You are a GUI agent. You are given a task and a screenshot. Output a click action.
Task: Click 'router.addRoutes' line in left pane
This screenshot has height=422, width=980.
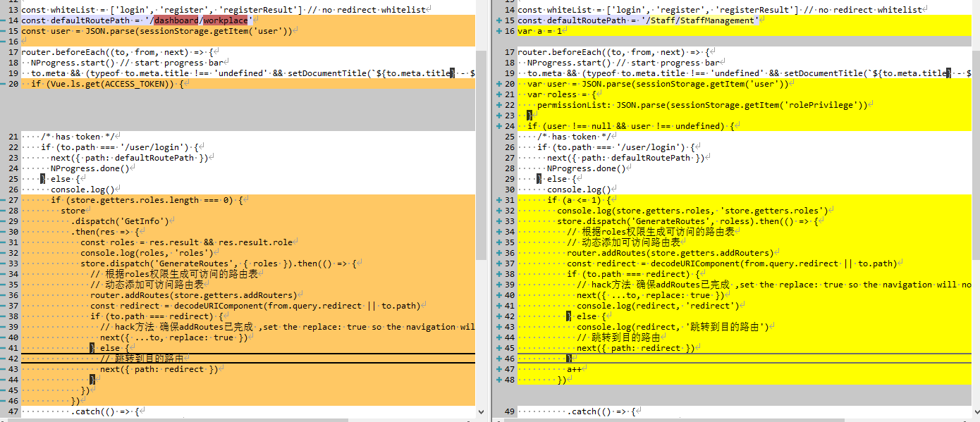click(192, 295)
